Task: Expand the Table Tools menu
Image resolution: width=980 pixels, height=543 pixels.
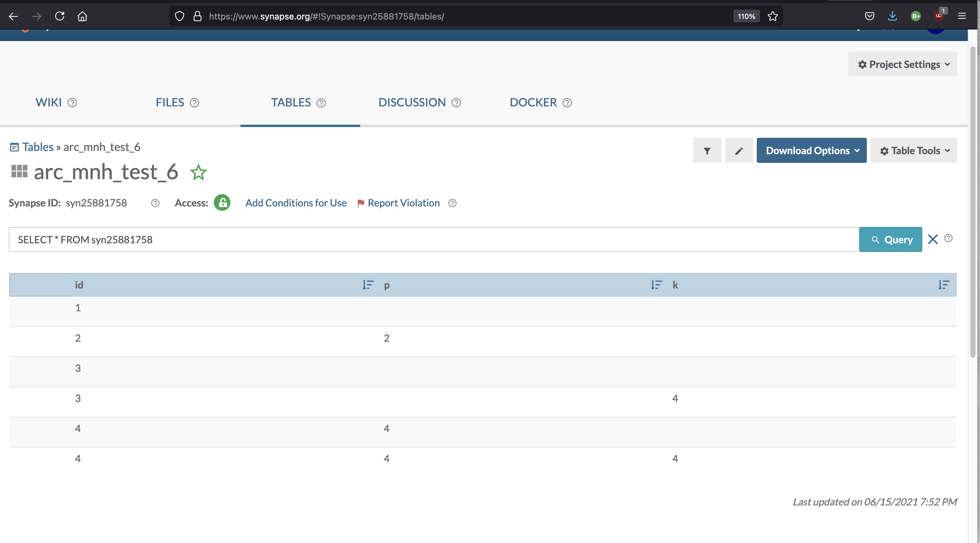Action: 913,150
